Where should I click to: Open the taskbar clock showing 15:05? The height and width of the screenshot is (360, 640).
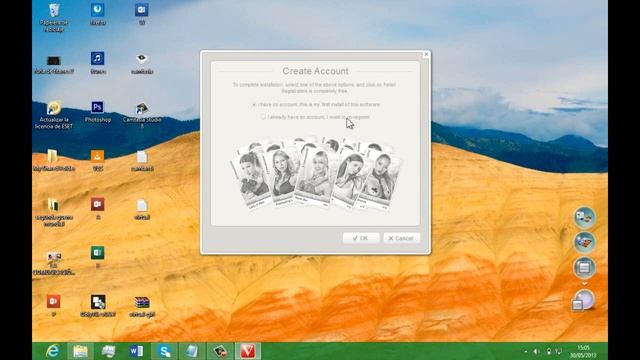583,351
